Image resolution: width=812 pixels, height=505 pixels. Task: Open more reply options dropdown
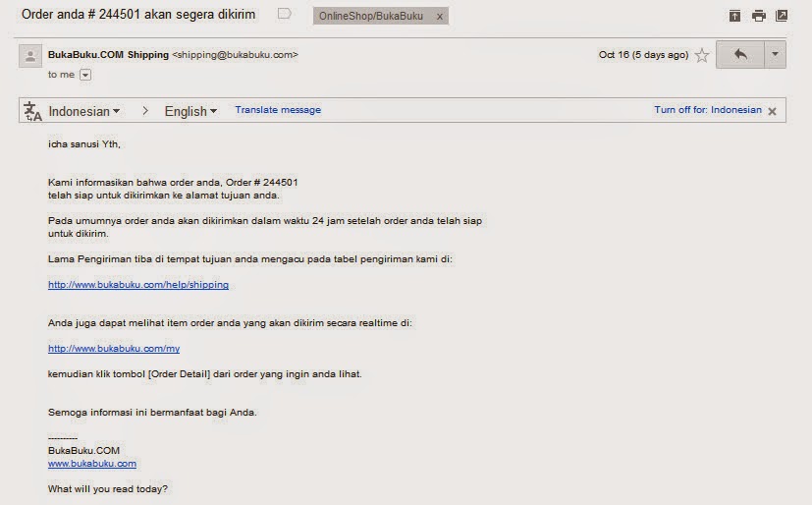click(776, 54)
